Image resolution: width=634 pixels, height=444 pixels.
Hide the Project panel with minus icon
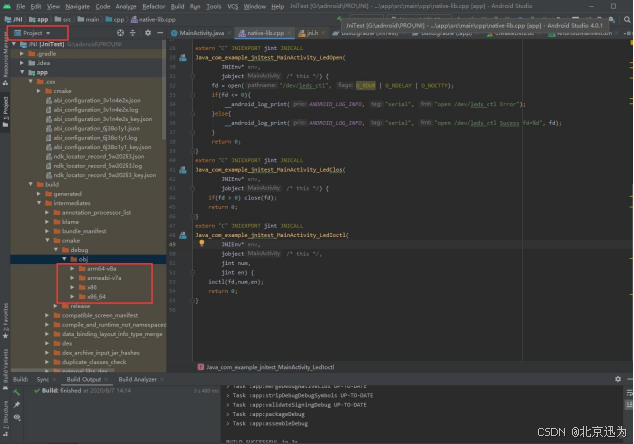pyautogui.click(x=160, y=33)
